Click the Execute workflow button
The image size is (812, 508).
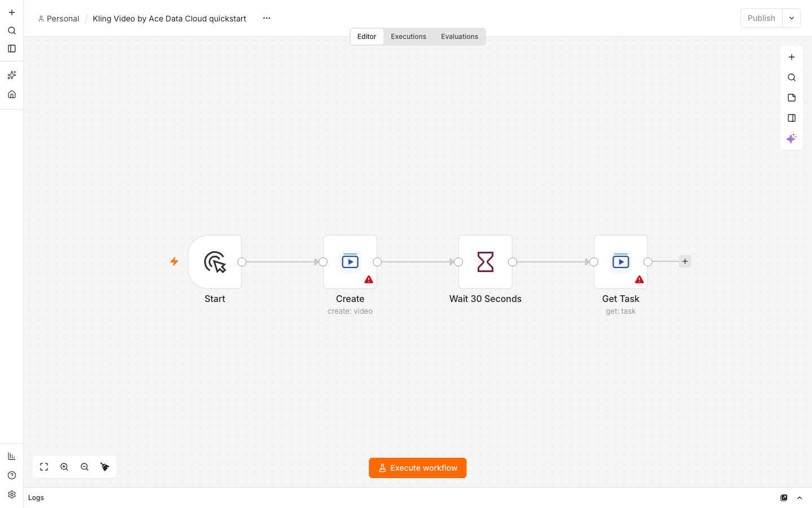[418, 468]
